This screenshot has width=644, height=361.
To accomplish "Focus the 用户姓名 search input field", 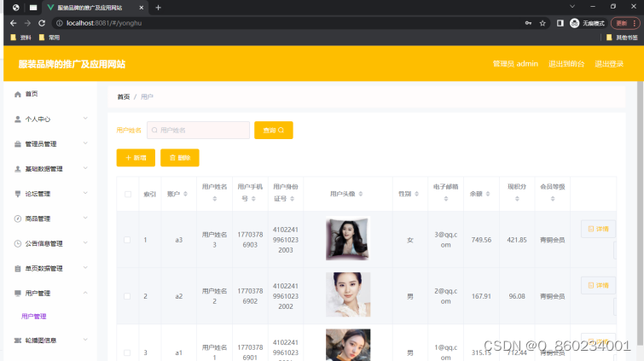I will [199, 131].
